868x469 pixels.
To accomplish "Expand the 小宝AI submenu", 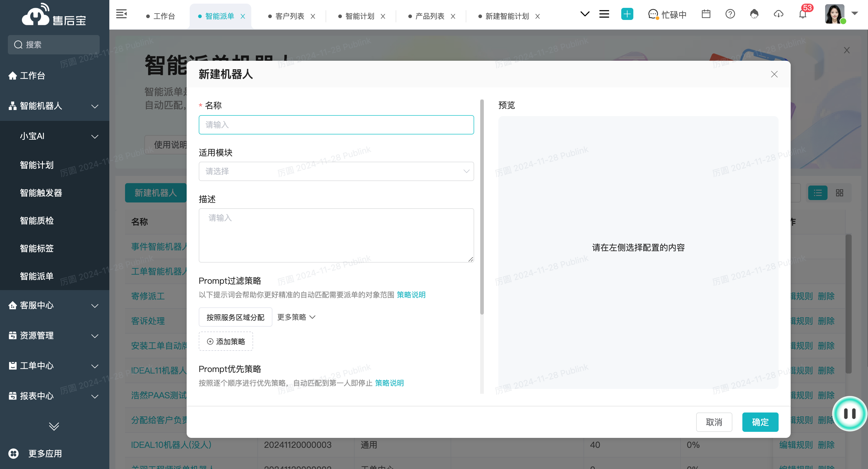I will pyautogui.click(x=95, y=136).
